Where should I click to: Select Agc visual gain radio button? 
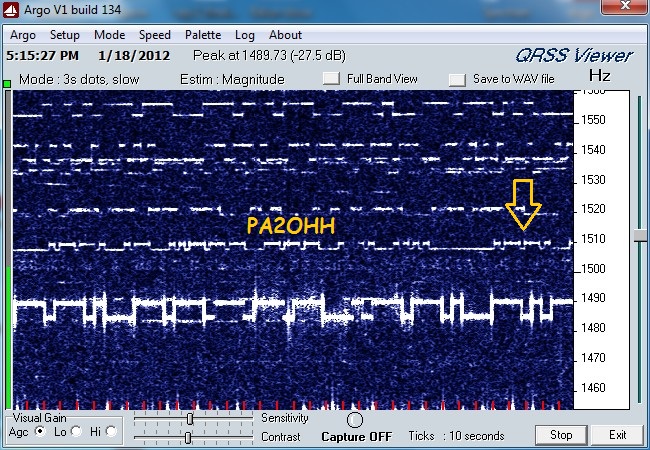pyautogui.click(x=41, y=432)
